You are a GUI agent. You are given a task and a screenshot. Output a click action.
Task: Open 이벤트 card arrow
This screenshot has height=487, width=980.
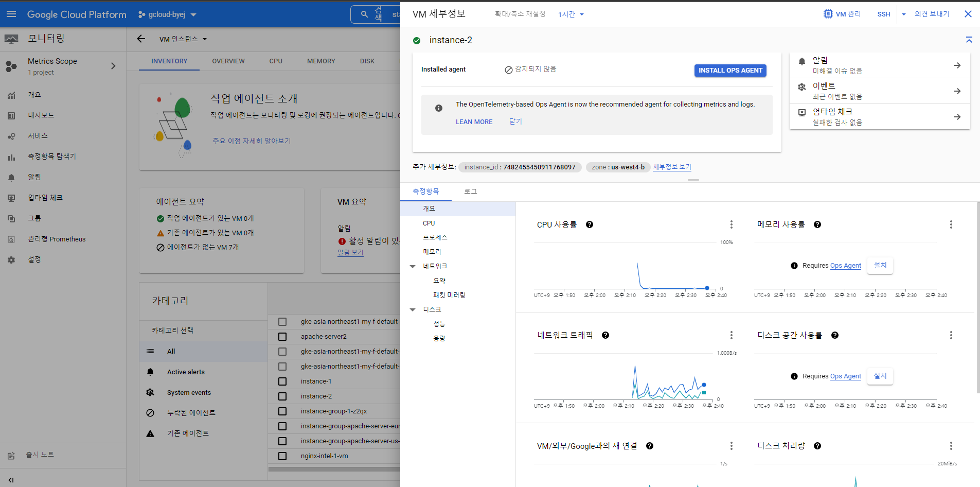(957, 91)
